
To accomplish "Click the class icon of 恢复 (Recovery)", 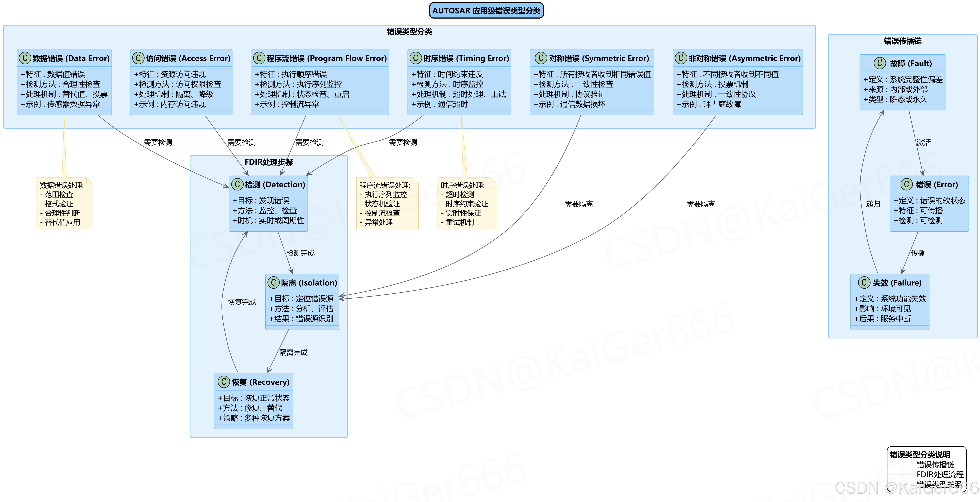I will pyautogui.click(x=223, y=382).
